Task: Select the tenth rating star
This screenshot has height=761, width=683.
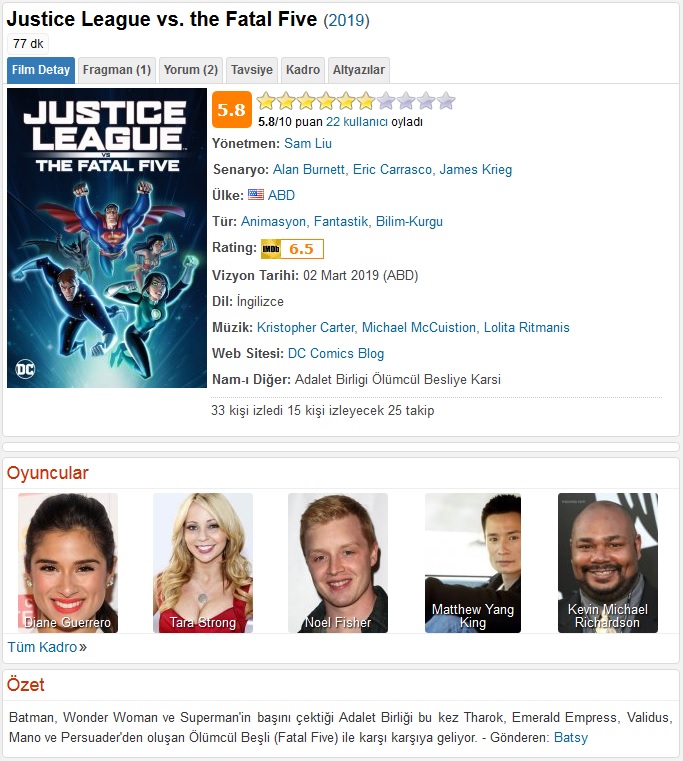Action: coord(445,101)
